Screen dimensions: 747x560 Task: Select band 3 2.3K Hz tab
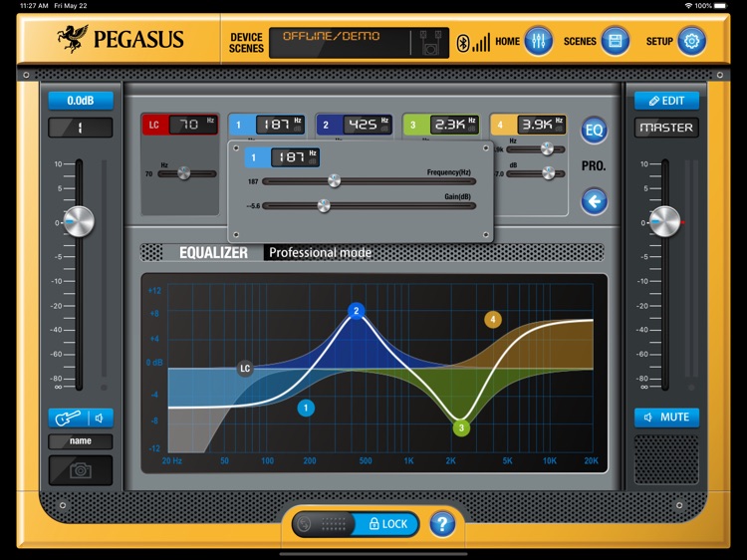pos(441,125)
